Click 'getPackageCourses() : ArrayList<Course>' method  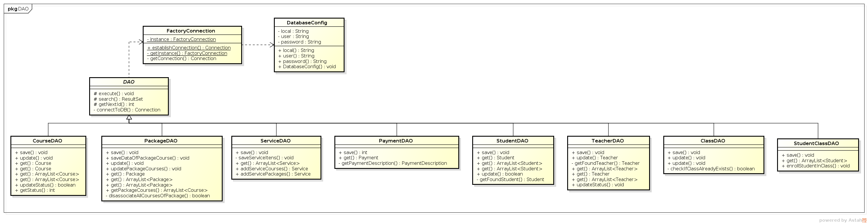[x=156, y=190]
